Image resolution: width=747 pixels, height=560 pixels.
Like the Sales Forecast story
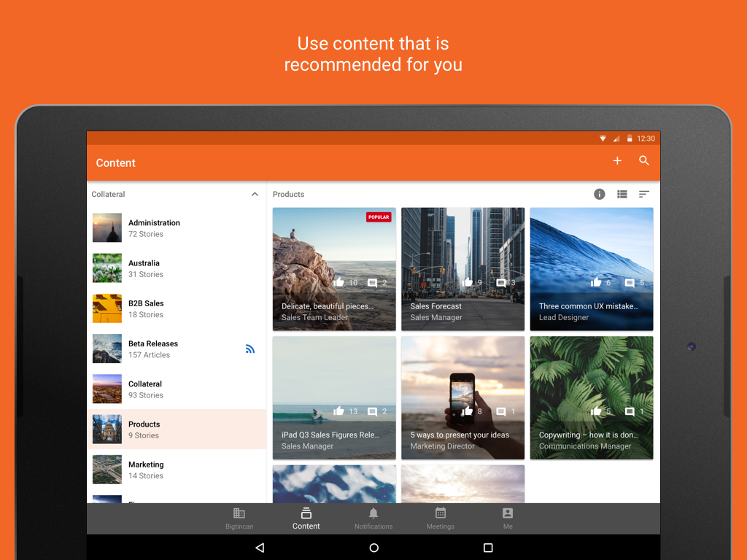pyautogui.click(x=468, y=282)
